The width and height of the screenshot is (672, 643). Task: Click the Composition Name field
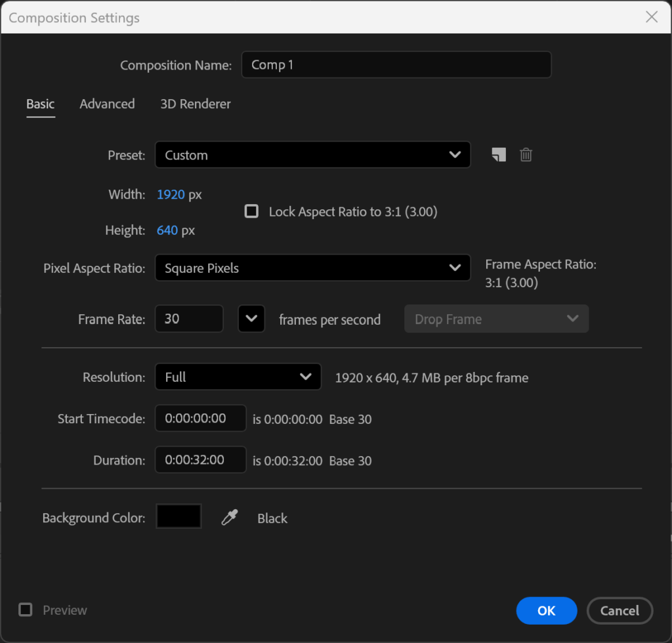point(396,65)
